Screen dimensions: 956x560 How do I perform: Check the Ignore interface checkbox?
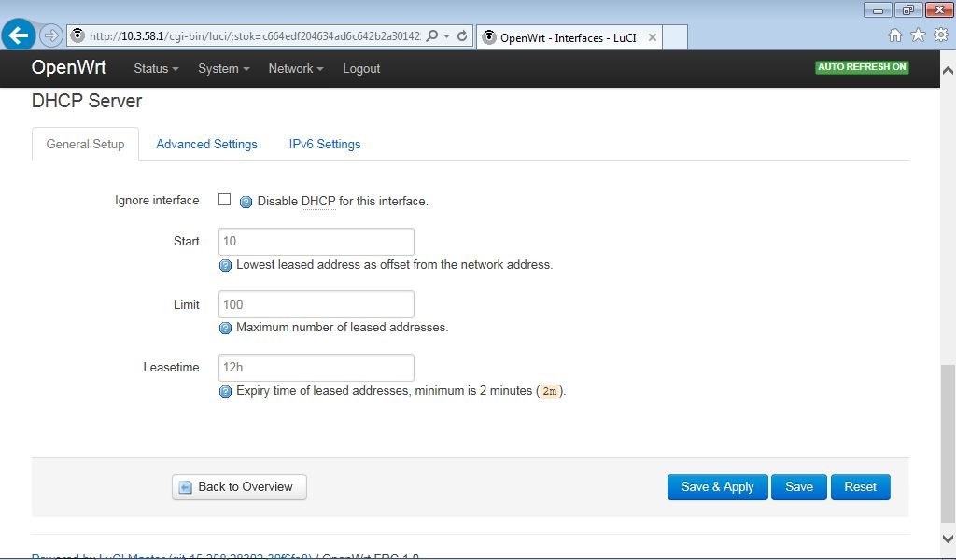coord(224,200)
